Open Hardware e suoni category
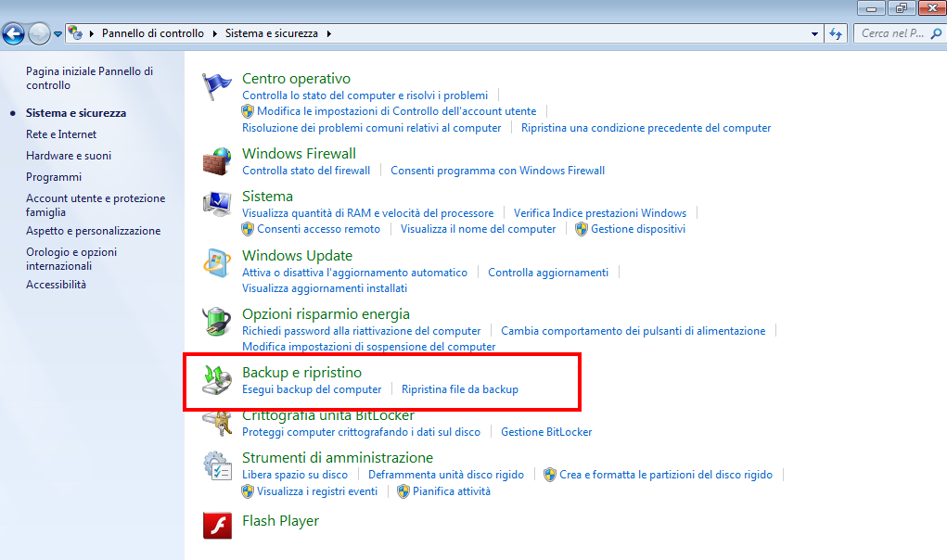The image size is (947, 560). click(x=69, y=155)
